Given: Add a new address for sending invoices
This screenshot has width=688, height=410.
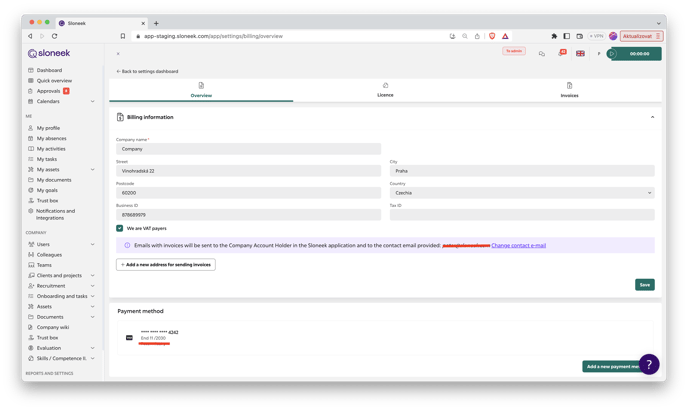Looking at the screenshot, I should [166, 265].
